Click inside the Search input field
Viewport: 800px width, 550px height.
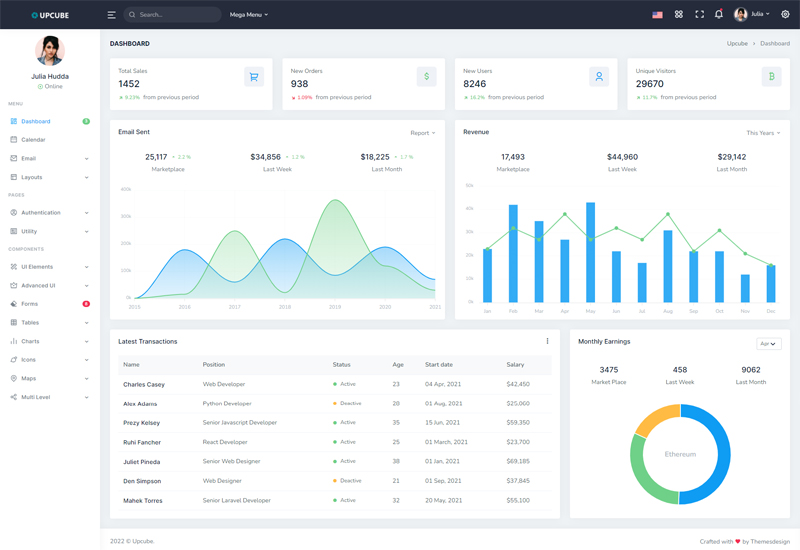[x=177, y=15]
